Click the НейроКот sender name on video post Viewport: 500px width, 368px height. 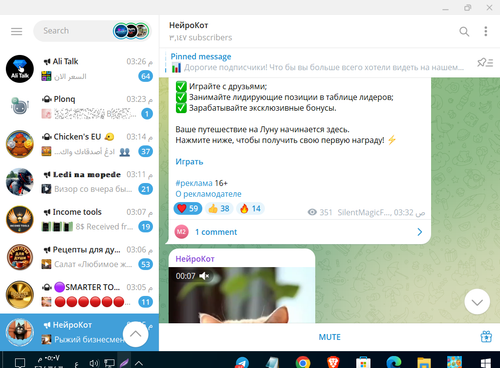tap(195, 259)
